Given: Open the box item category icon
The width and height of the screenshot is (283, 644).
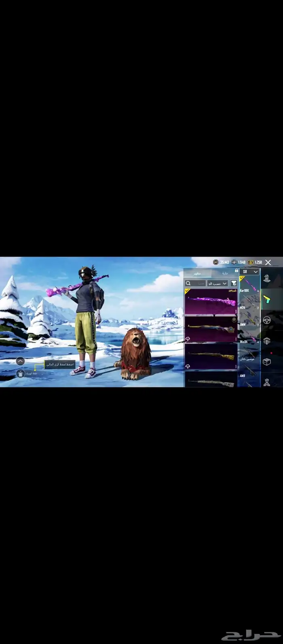Looking at the screenshot, I should point(266,362).
